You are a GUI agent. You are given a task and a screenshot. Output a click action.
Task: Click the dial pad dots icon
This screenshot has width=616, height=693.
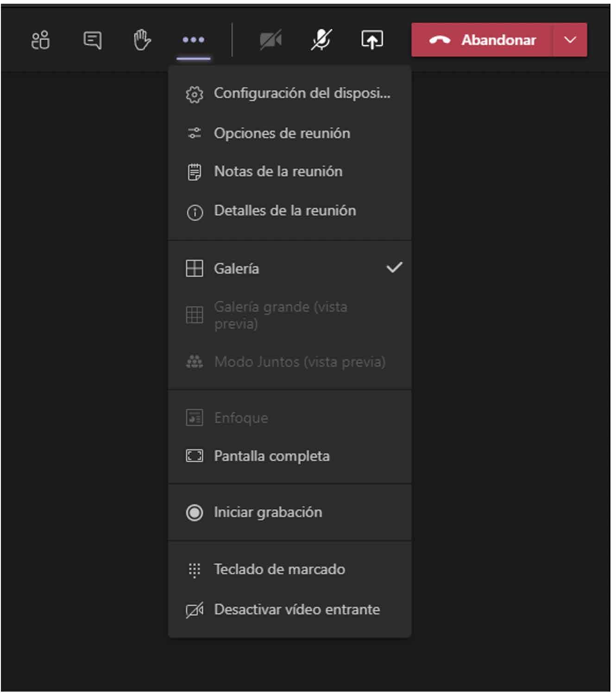(195, 570)
